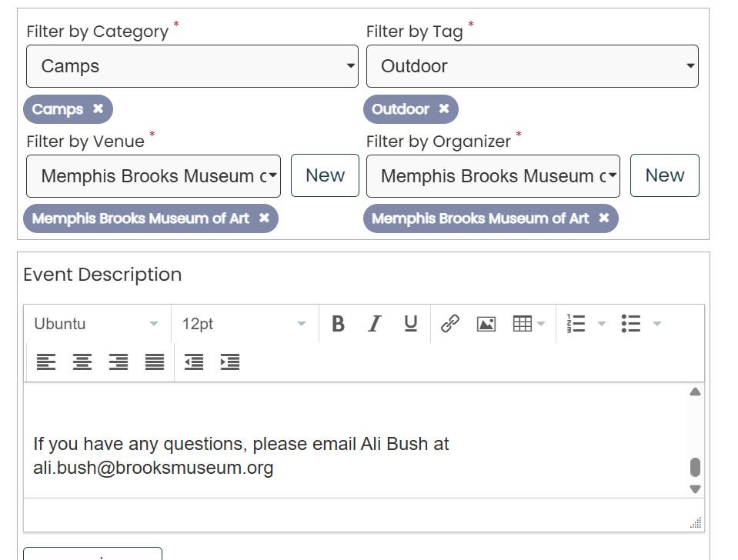This screenshot has height=560, width=738.
Task: Click the underline formatting icon
Action: 411,324
